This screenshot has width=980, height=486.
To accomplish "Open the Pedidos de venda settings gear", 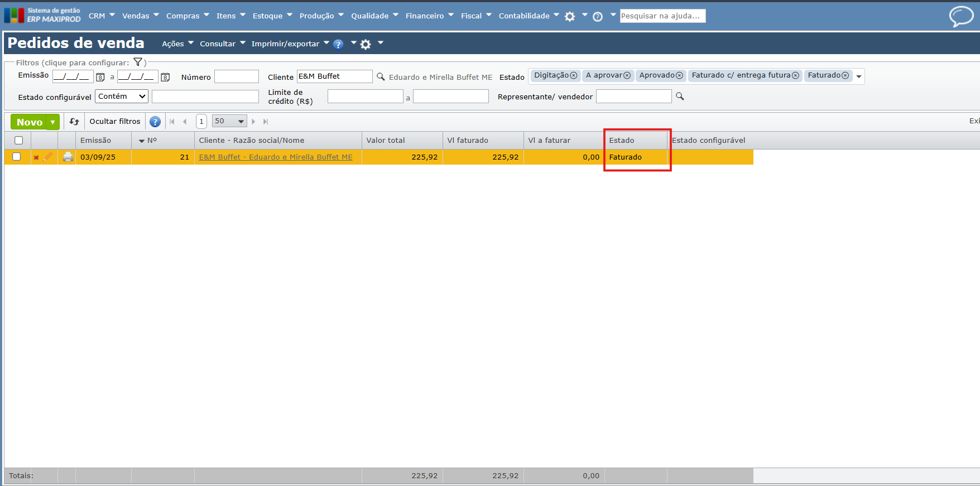I will coord(366,44).
